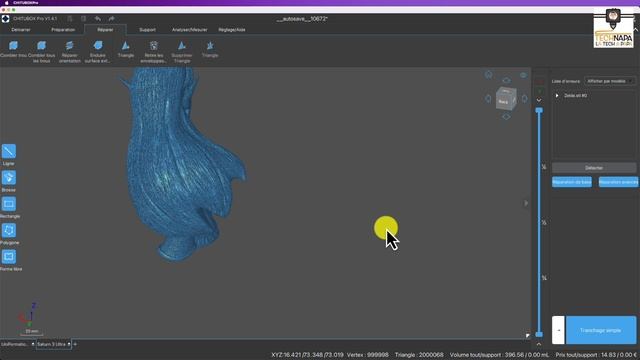This screenshot has height=360, width=640.
Task: Pick the Ligne selection tool
Action: 9,151
